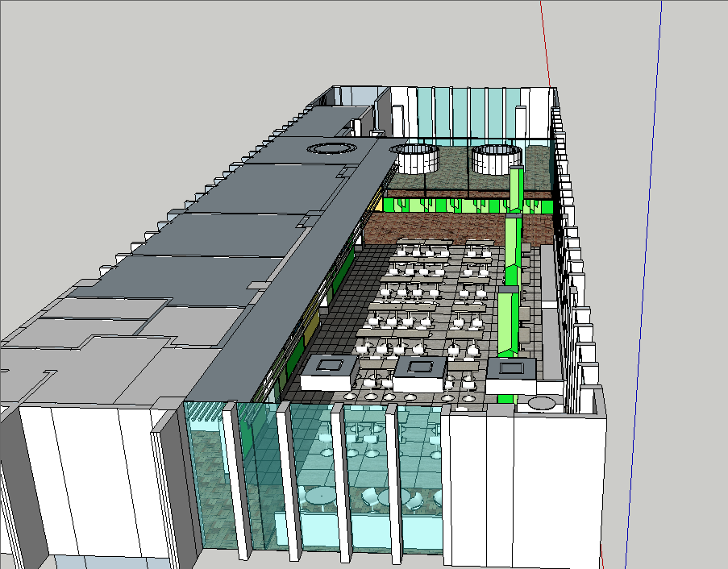Pick the tall green column at the back
Screen dimensions: 728x569
(x=516, y=188)
